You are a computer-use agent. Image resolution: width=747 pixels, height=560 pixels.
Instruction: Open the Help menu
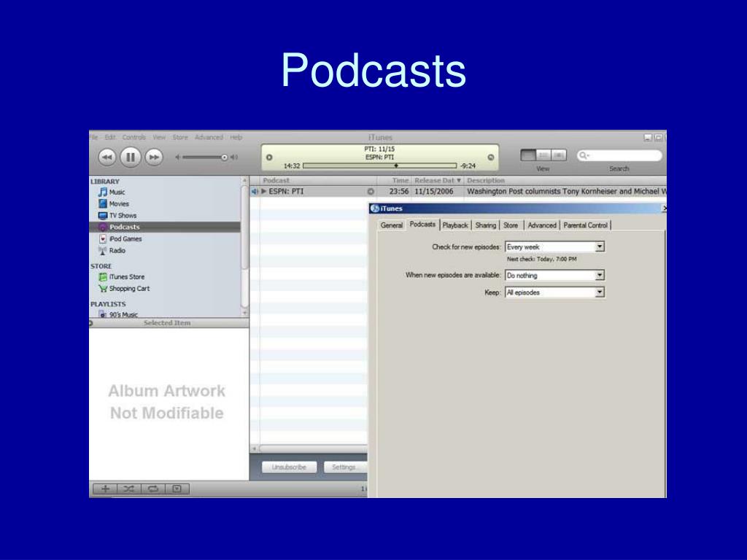(236, 137)
